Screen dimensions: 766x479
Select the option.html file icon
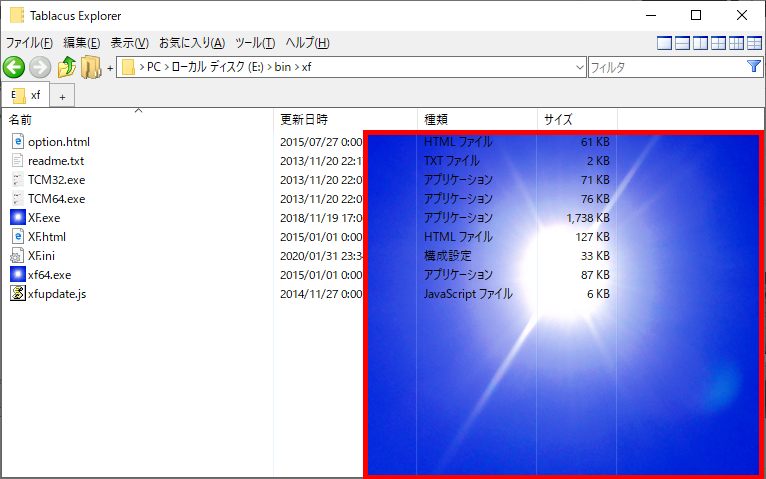18,142
